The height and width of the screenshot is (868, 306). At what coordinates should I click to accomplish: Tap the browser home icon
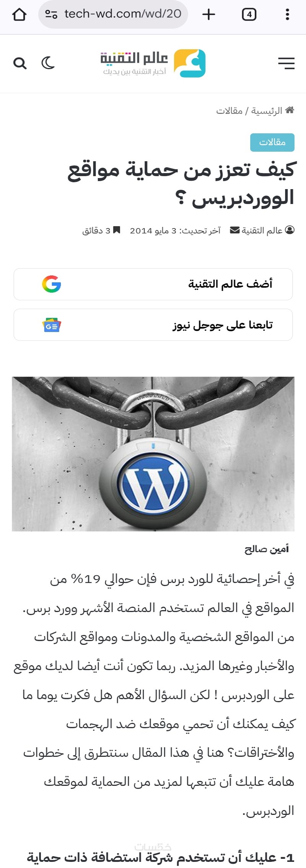point(19,15)
